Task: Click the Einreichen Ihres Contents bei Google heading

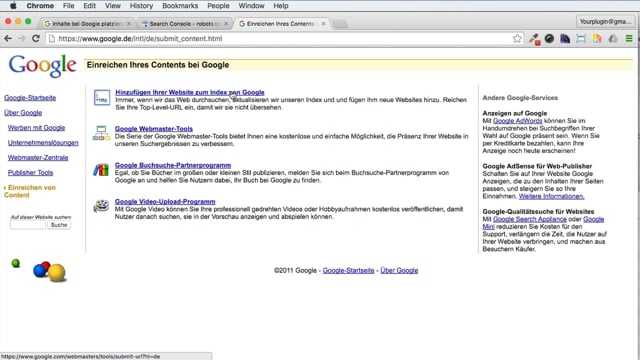Action: tap(158, 65)
